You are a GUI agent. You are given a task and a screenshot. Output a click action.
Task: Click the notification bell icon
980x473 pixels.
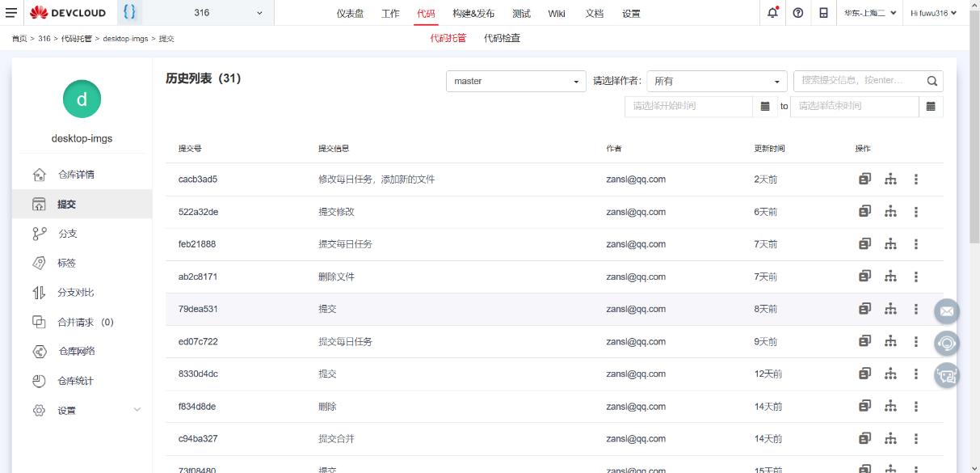[x=773, y=13]
